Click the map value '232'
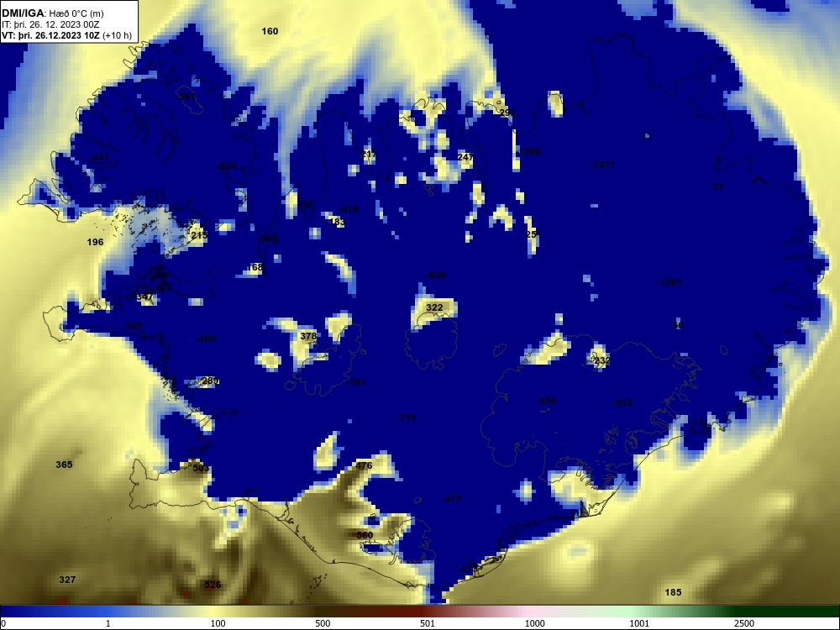Screen dimensions: 840x630 602,361
